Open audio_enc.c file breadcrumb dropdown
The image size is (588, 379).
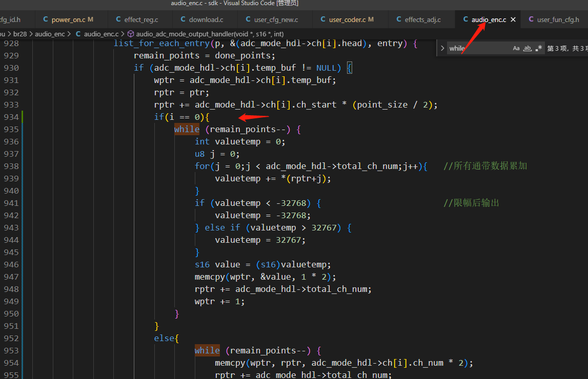(x=102, y=34)
